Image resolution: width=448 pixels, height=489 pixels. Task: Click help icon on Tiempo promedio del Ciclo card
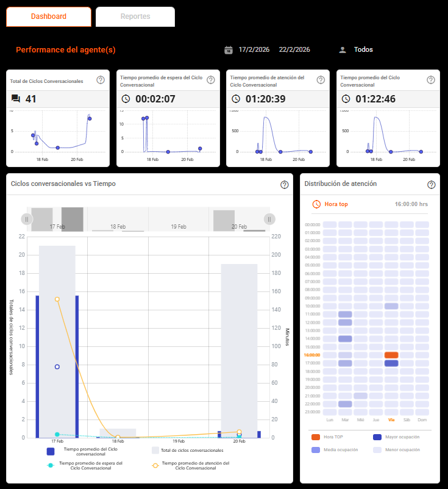coord(431,80)
